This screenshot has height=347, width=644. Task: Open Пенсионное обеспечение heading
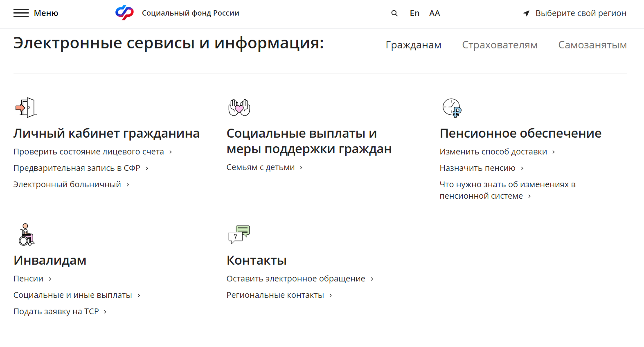click(520, 133)
